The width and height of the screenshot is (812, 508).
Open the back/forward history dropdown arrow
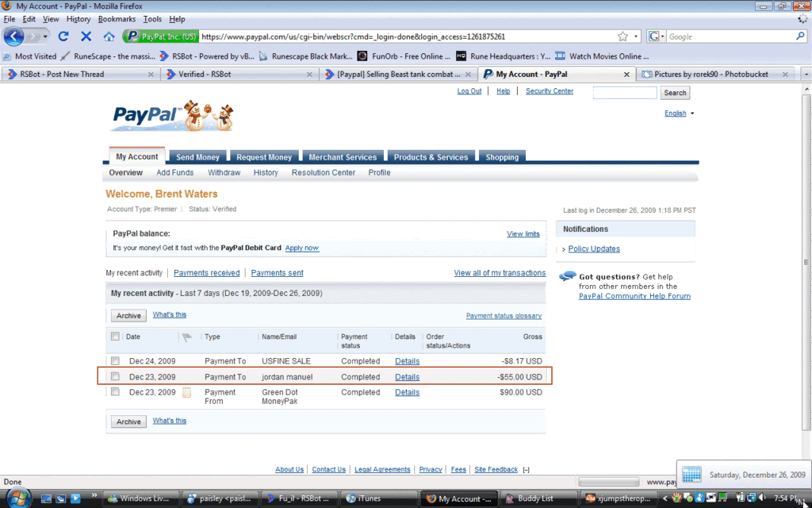45,37
